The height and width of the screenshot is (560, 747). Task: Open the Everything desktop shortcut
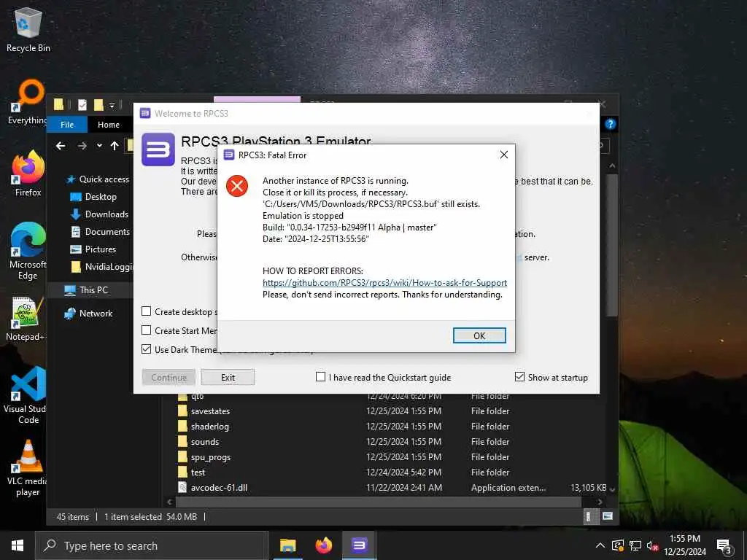(28, 102)
